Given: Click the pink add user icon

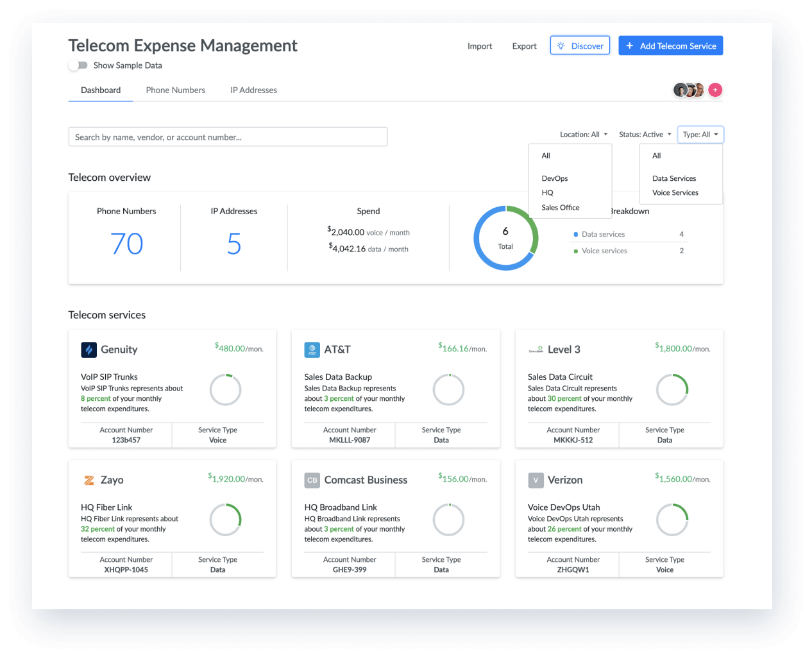Looking at the screenshot, I should click(x=715, y=90).
